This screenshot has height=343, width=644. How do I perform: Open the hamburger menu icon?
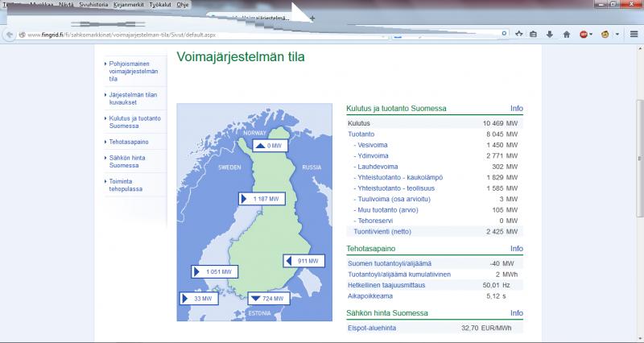tap(633, 35)
